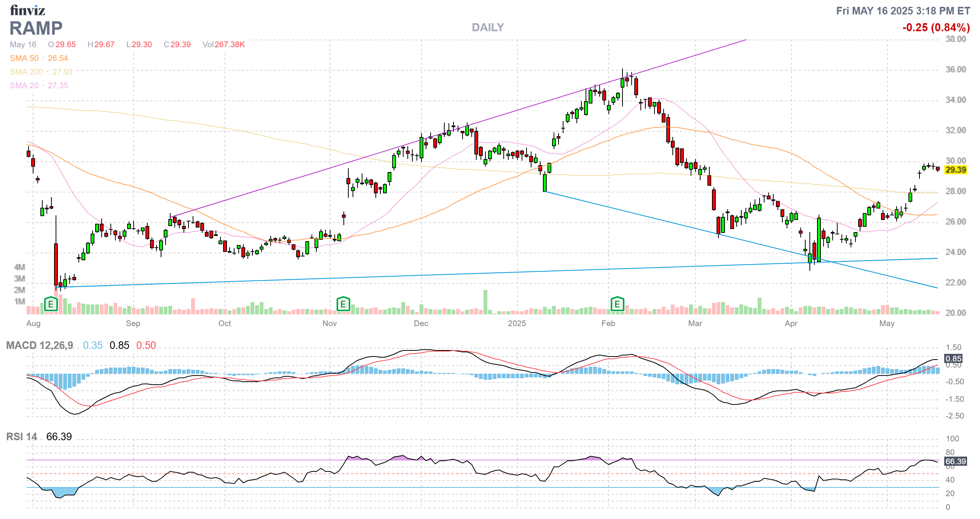Click the 0.85 MACD value tag
Screen dimensions: 980x519
point(953,358)
